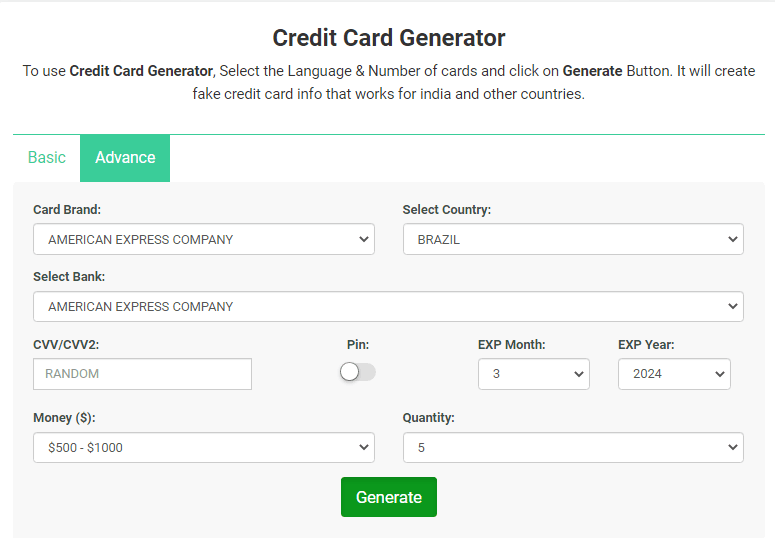This screenshot has height=538, width=775.
Task: Click the Credit Card Generator heading
Action: tap(389, 38)
